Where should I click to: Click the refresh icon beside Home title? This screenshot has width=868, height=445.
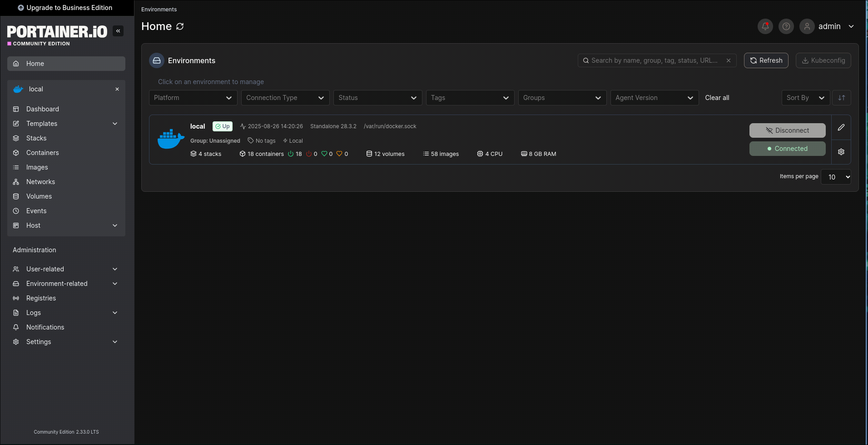coord(180,26)
